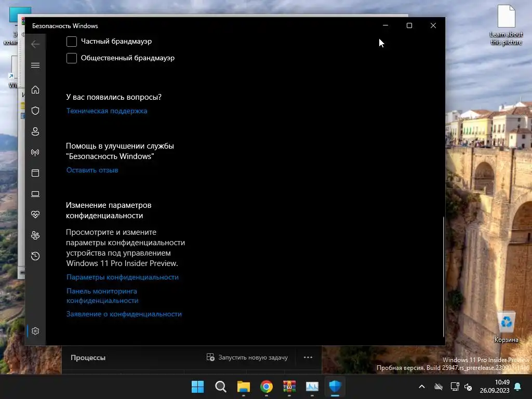Select Learn about this picture desktop icon
The width and height of the screenshot is (532, 399).
(506, 25)
